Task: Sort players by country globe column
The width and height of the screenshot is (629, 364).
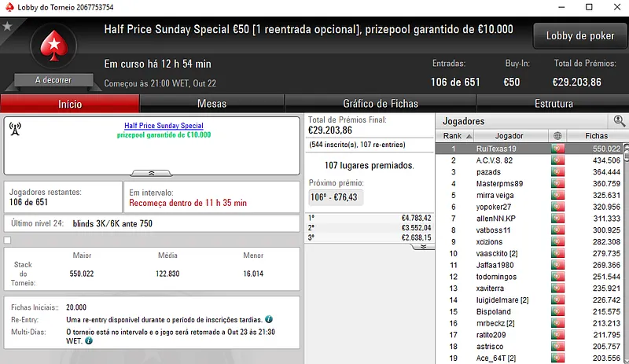Action: click(557, 136)
